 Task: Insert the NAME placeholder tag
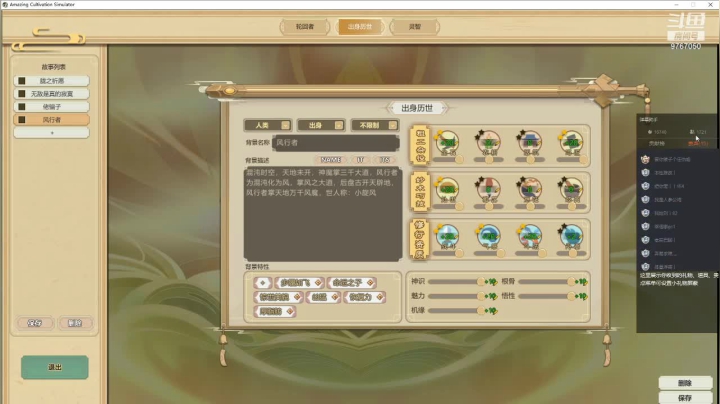pos(331,160)
